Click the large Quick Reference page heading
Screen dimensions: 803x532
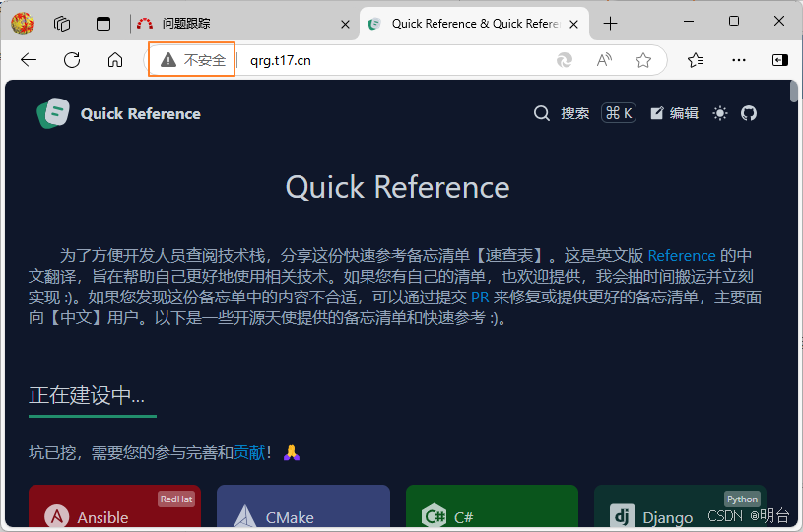(x=397, y=187)
